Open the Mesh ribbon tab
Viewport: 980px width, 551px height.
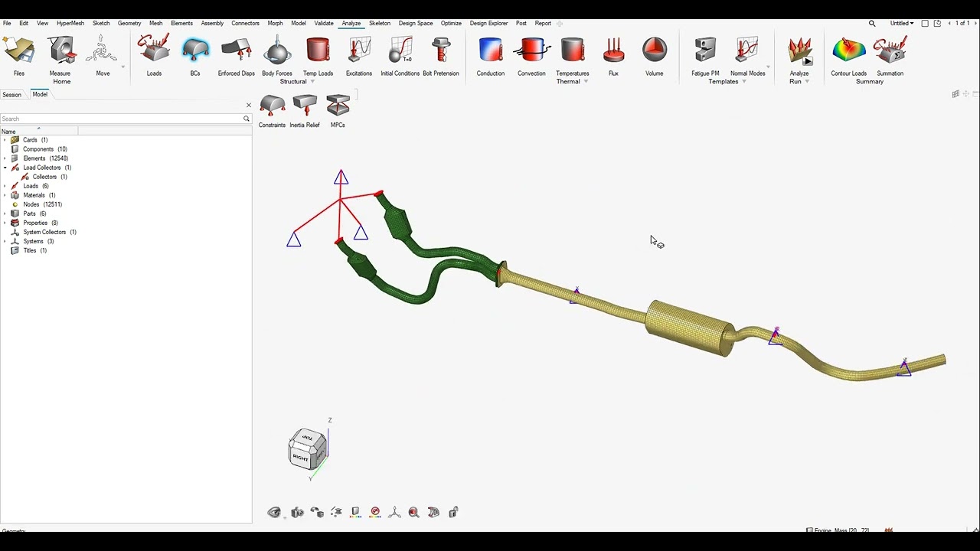(x=156, y=23)
